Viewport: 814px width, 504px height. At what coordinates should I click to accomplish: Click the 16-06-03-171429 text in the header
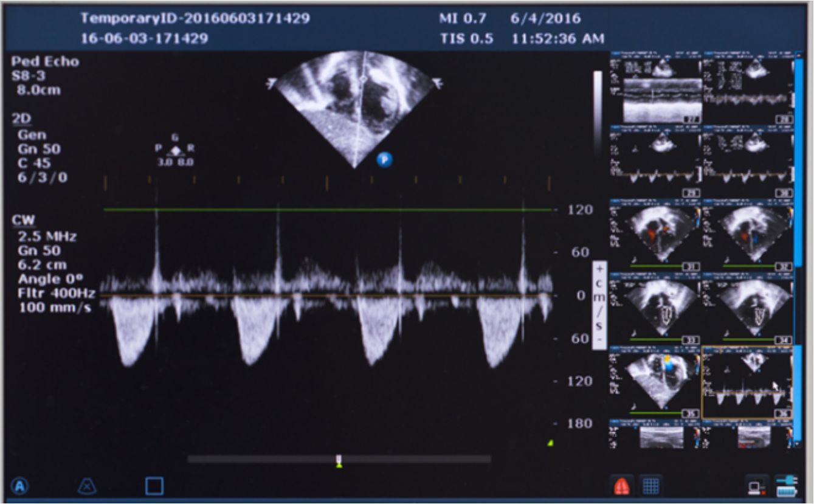point(144,39)
